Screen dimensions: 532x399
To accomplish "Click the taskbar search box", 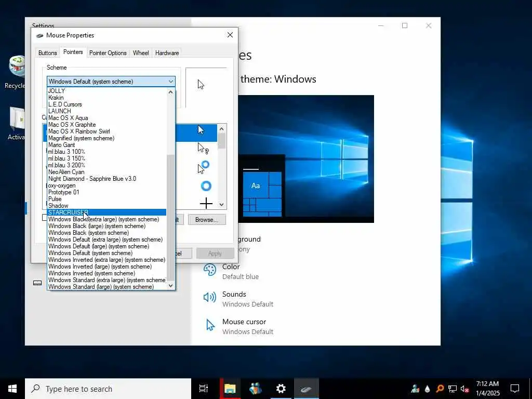I will point(108,389).
